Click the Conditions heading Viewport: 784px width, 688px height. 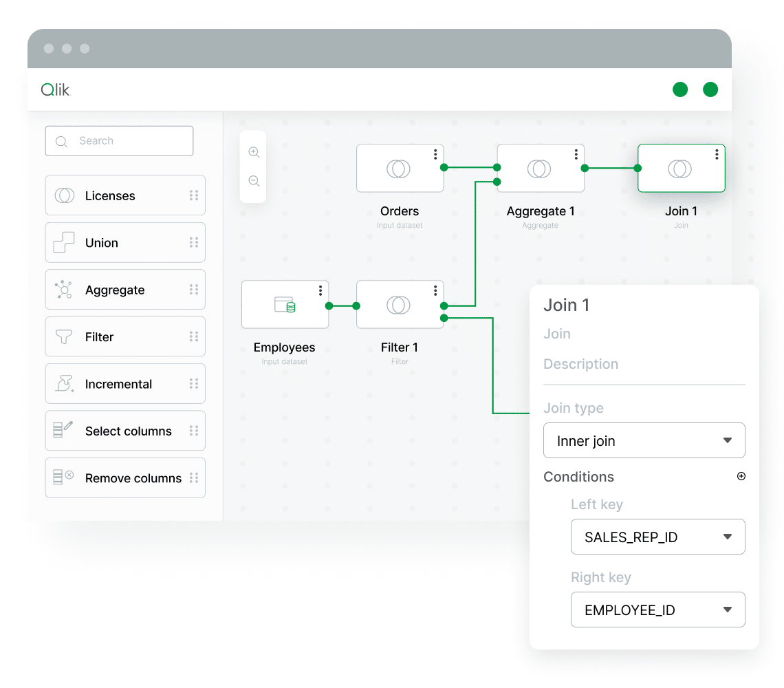coord(578,477)
